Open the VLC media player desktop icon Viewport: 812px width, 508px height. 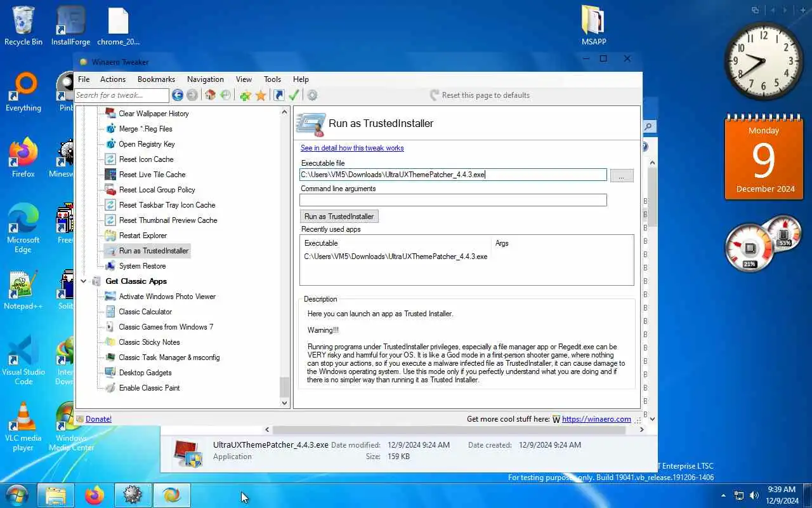[x=23, y=427]
